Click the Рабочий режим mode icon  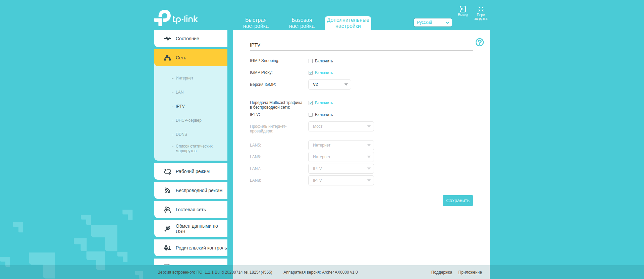pyautogui.click(x=167, y=171)
